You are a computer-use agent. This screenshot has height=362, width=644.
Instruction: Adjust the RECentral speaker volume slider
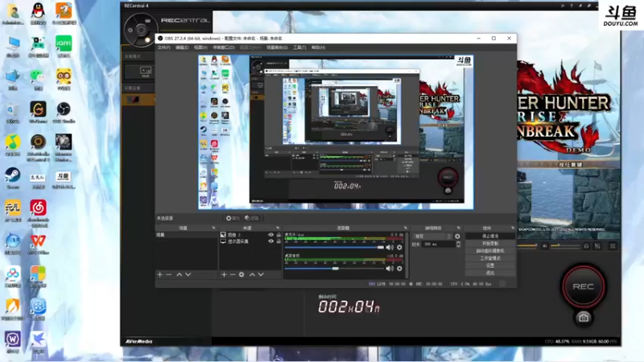564,246
